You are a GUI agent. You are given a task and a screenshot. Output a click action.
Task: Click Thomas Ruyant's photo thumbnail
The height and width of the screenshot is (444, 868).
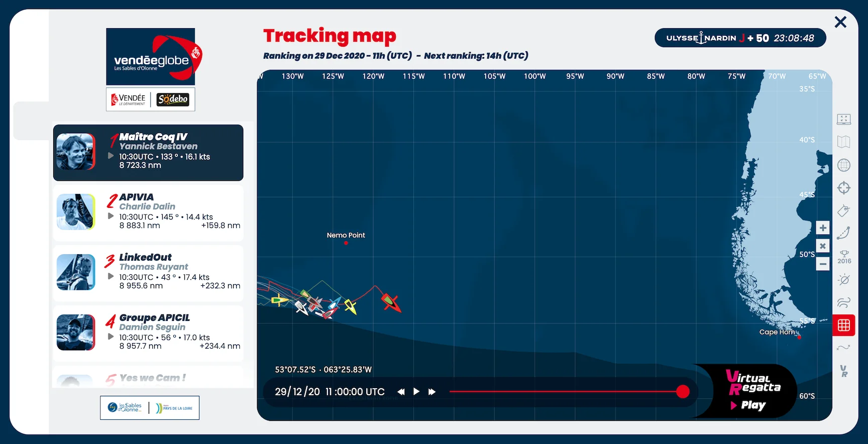click(76, 272)
